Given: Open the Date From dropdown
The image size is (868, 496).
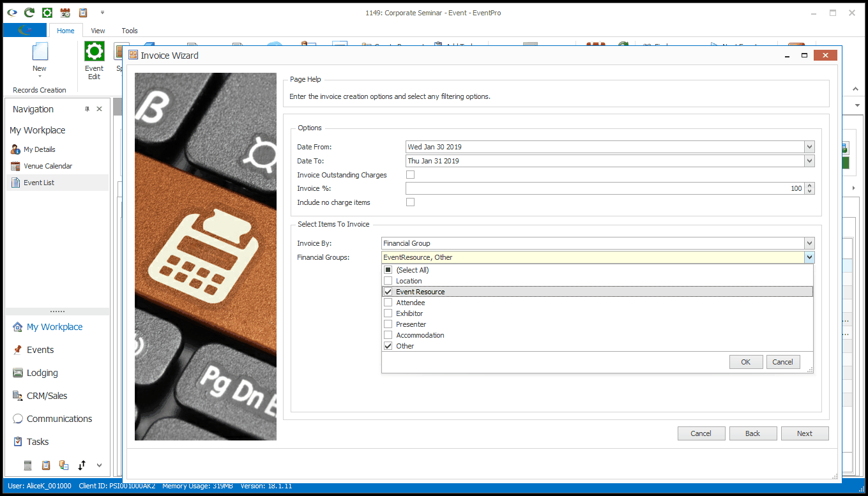Looking at the screenshot, I should pos(810,147).
